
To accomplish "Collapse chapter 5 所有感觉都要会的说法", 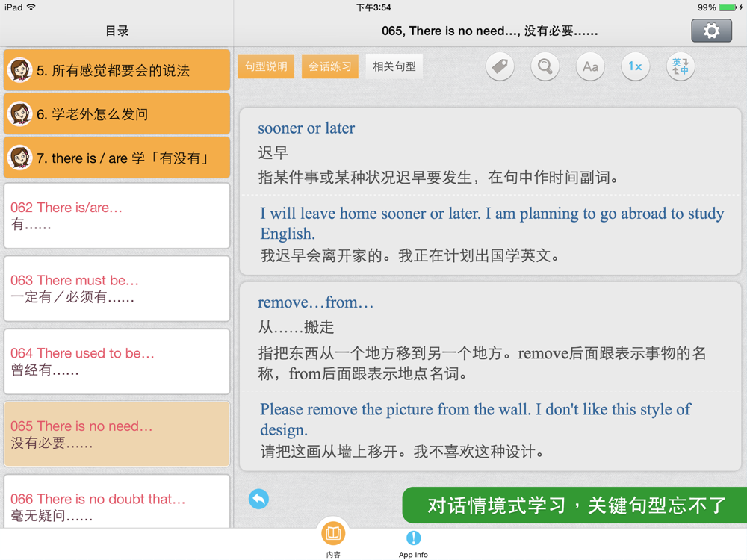I will pyautogui.click(x=117, y=70).
